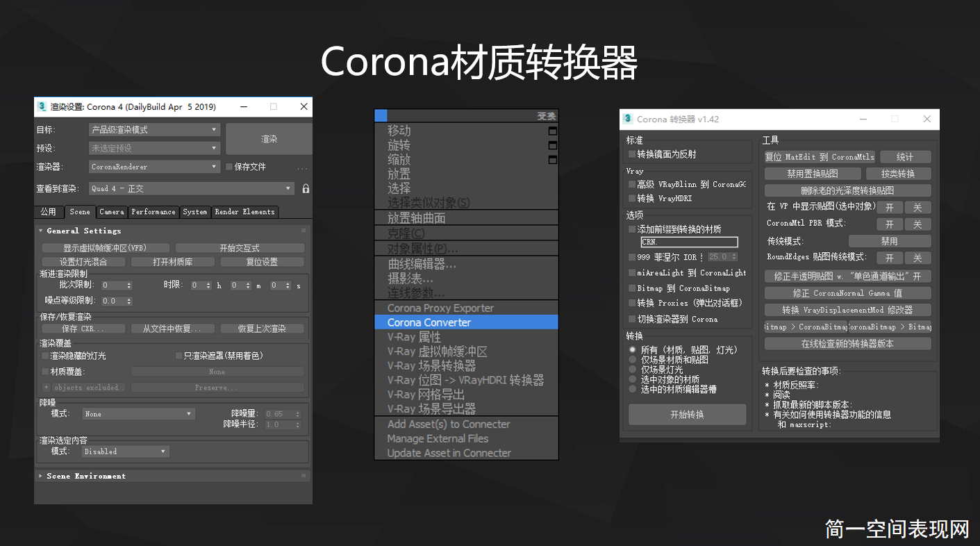This screenshot has width=980, height=546.
Task: Choose Corona Proxy Exporter menu entry
Action: 466,308
